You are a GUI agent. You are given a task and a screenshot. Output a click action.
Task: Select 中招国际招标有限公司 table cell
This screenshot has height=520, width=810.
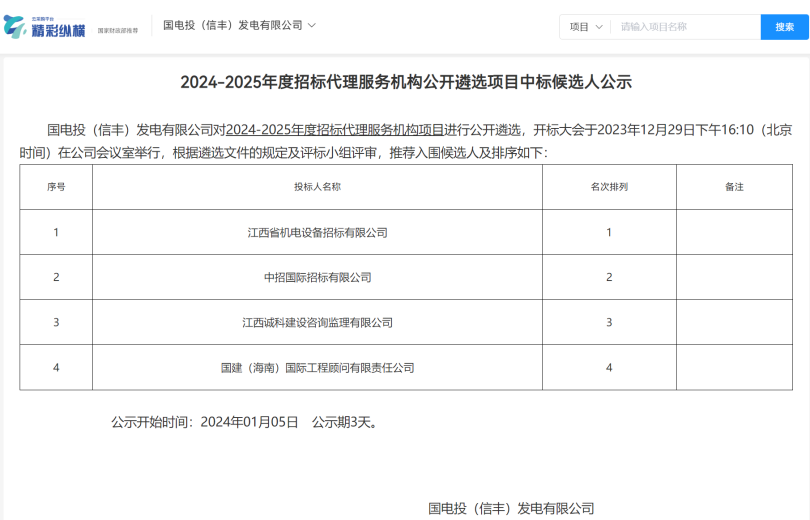317,277
